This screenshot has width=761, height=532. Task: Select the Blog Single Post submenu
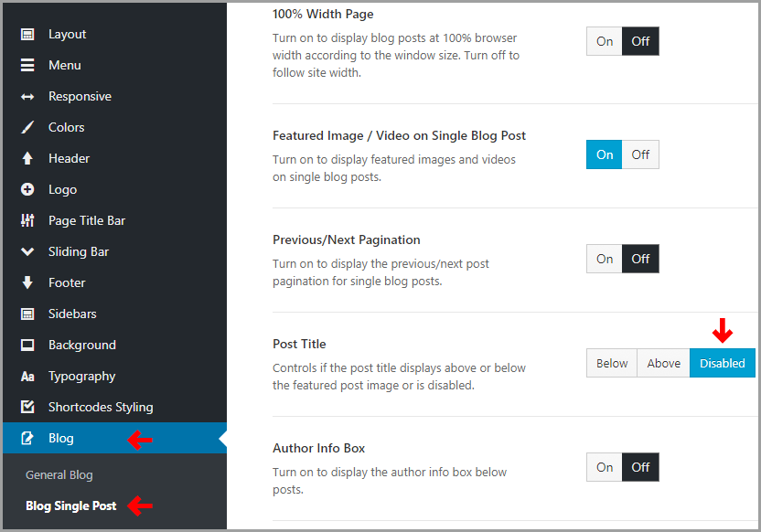click(70, 505)
